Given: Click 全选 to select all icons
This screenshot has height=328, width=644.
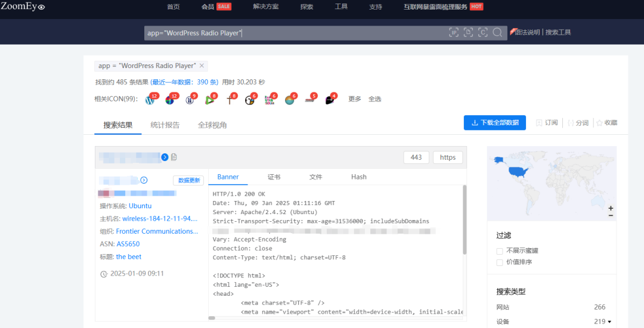Looking at the screenshot, I should [x=374, y=99].
